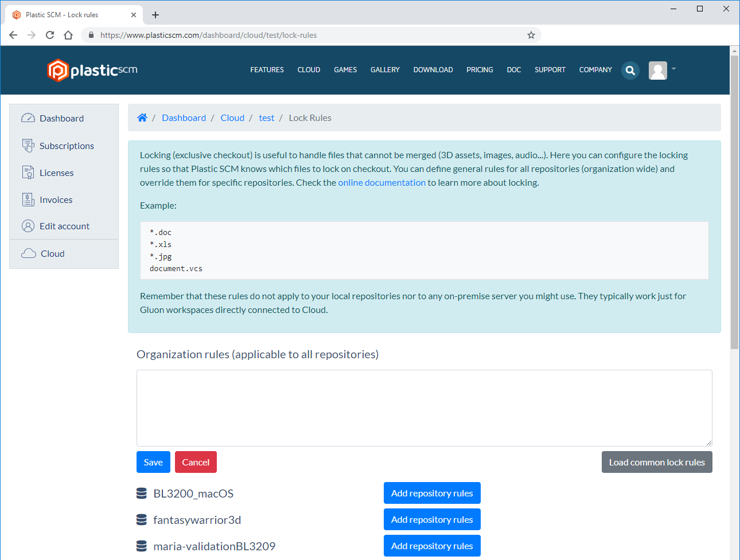Click the maria-validationBL3209 database icon
This screenshot has height=560, width=740.
pos(142,546)
